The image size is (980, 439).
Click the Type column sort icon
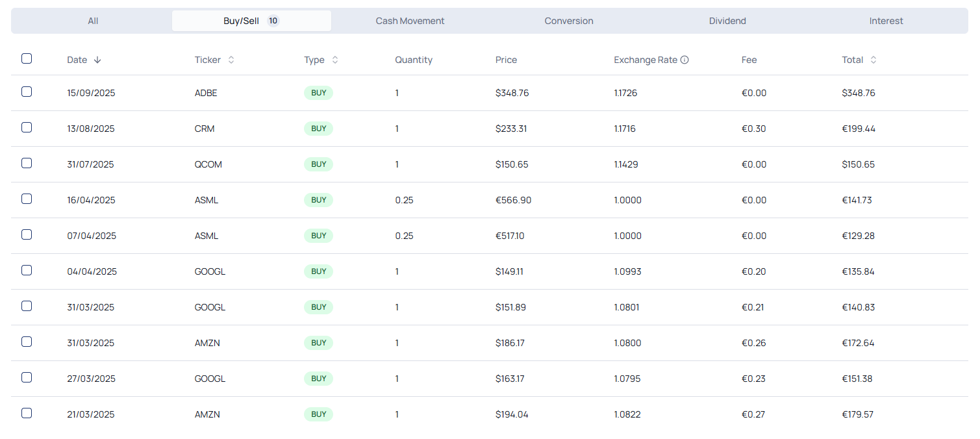pyautogui.click(x=335, y=60)
